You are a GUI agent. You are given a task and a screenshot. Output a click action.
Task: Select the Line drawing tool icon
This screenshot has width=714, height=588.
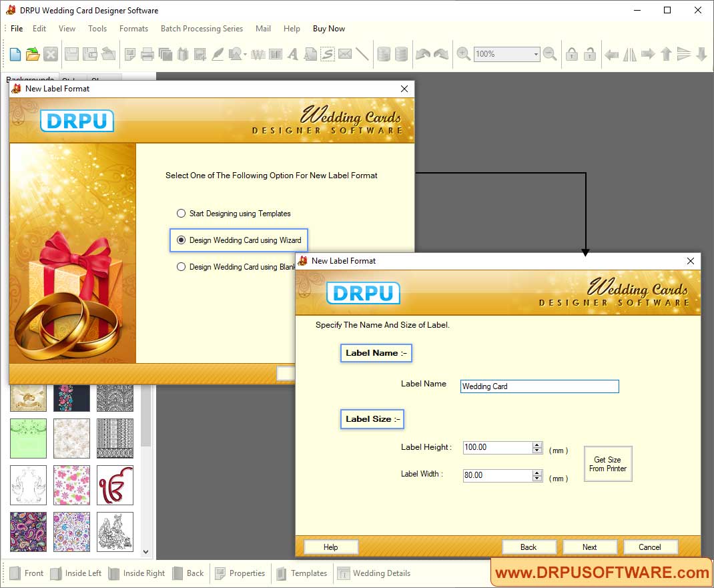[362, 54]
